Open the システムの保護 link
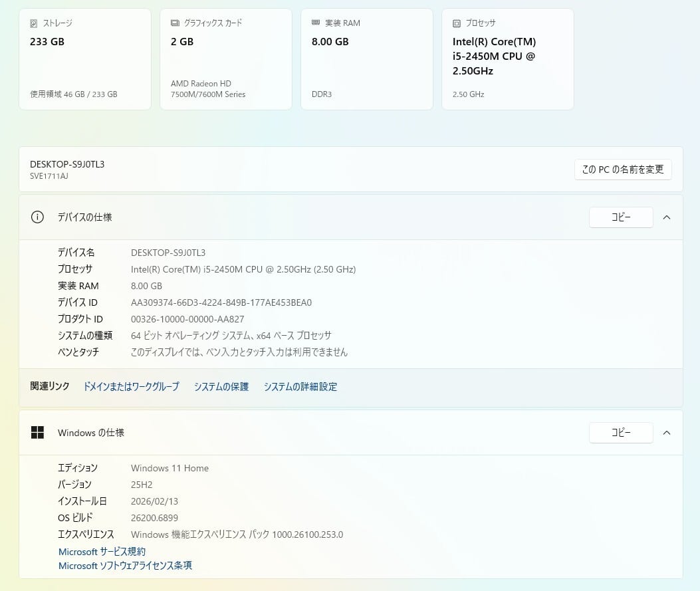The height and width of the screenshot is (591, 700). pos(221,387)
